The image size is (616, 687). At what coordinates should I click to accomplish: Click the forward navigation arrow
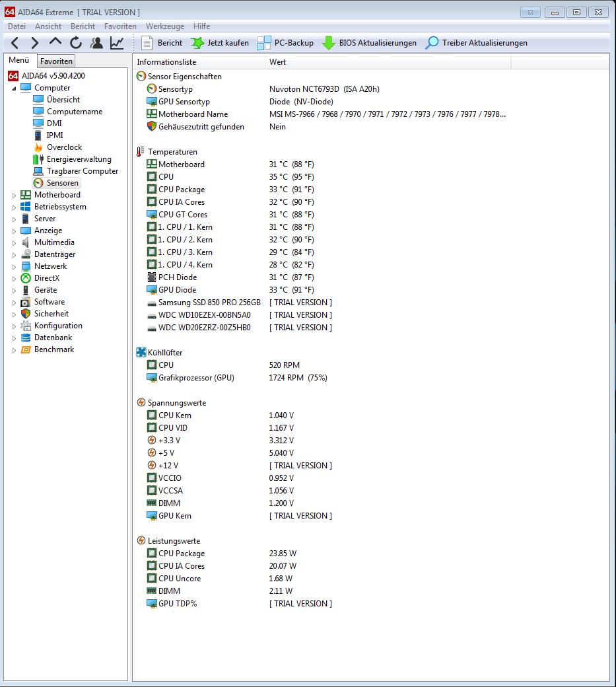[x=34, y=43]
